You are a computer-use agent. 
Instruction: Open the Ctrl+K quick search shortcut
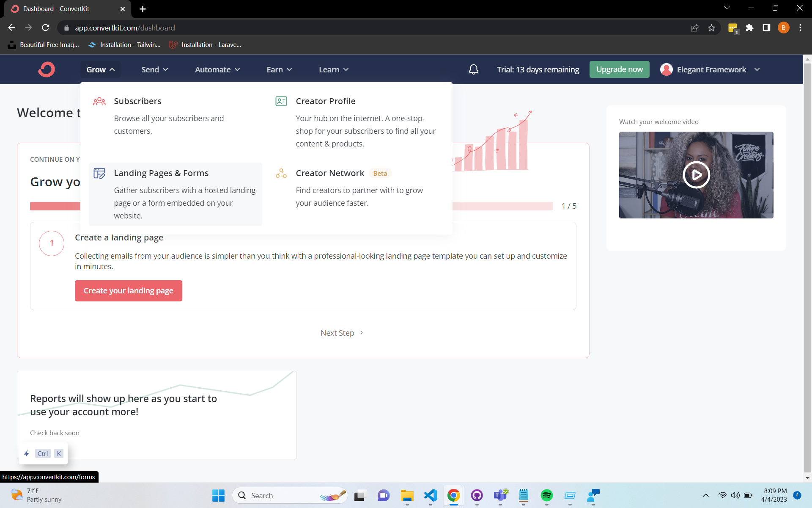click(x=42, y=453)
